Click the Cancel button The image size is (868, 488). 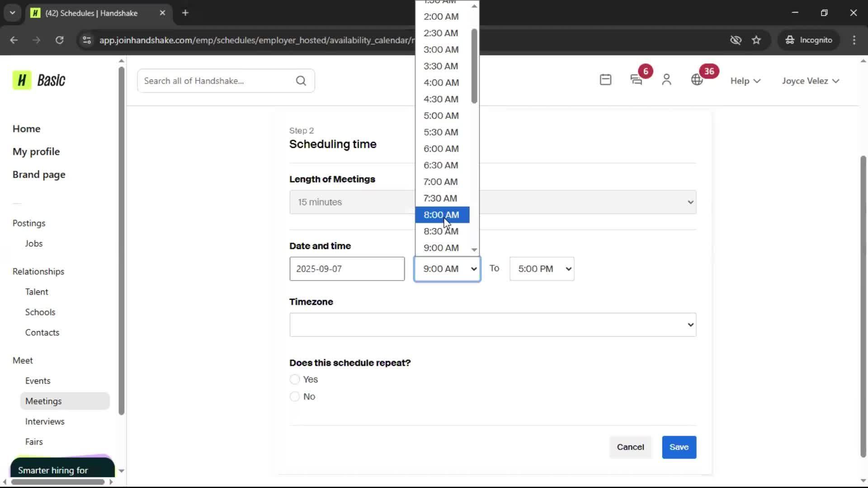coord(630,447)
